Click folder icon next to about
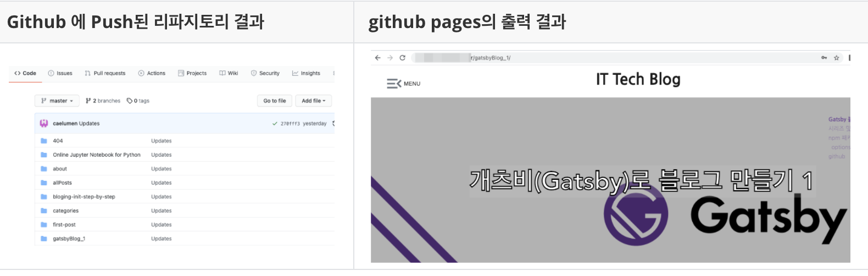The width and height of the screenshot is (868, 276). [x=44, y=169]
